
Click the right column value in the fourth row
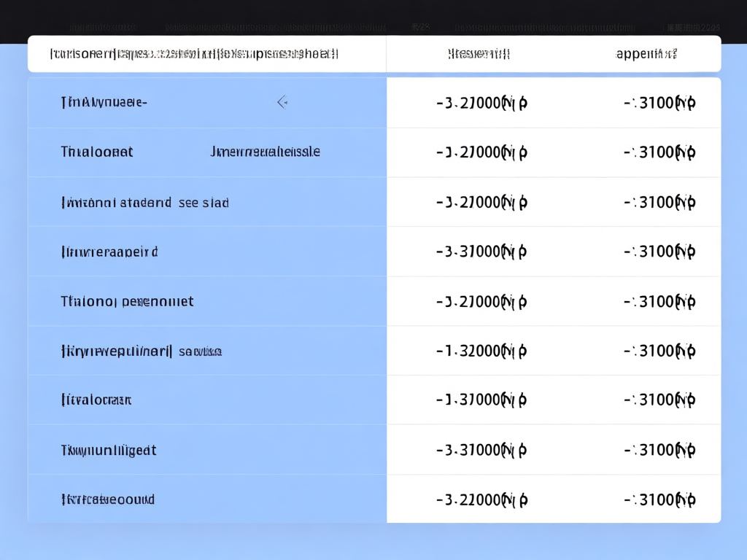[x=659, y=252]
